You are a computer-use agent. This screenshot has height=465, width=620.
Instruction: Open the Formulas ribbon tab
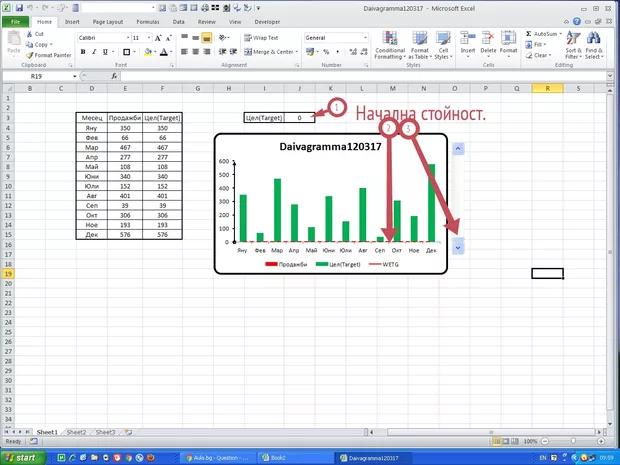(x=149, y=20)
